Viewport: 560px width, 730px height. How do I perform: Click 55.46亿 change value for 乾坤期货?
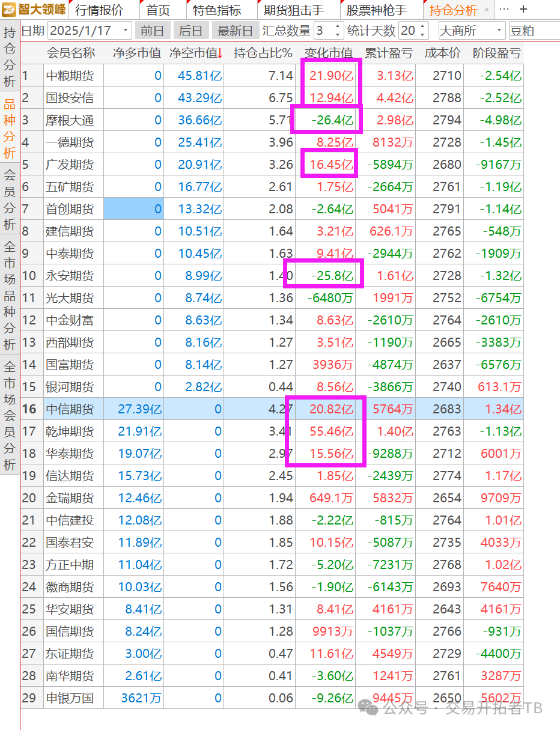(x=332, y=431)
